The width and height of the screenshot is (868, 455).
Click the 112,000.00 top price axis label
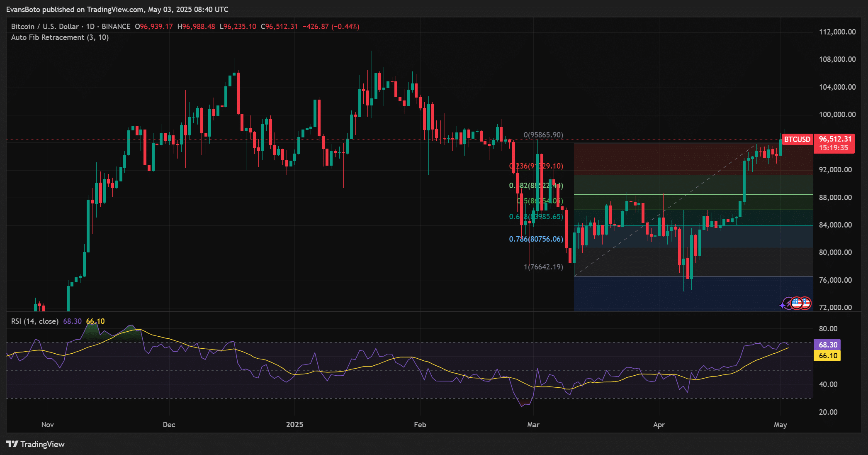[x=837, y=32]
